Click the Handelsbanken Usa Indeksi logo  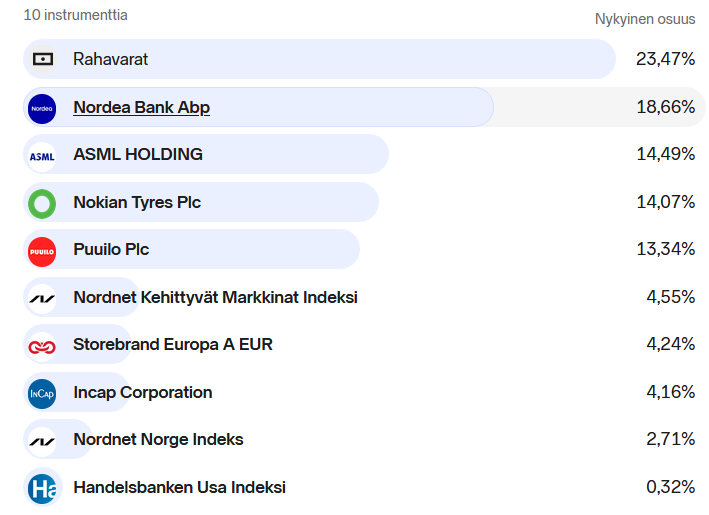pos(42,488)
